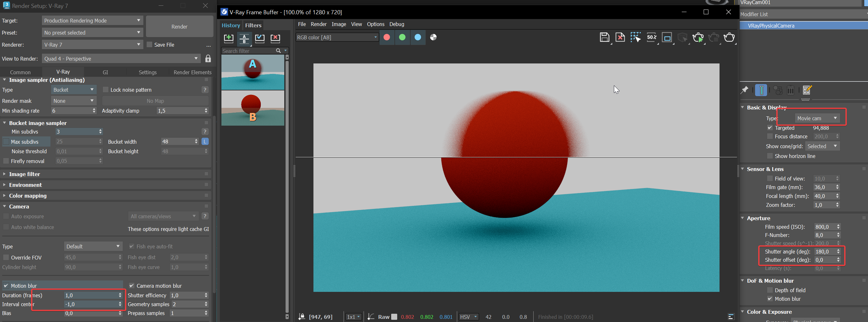Click the VFB panel toggle icon at bottom right
This screenshot has width=868, height=322.
pos(731,317)
